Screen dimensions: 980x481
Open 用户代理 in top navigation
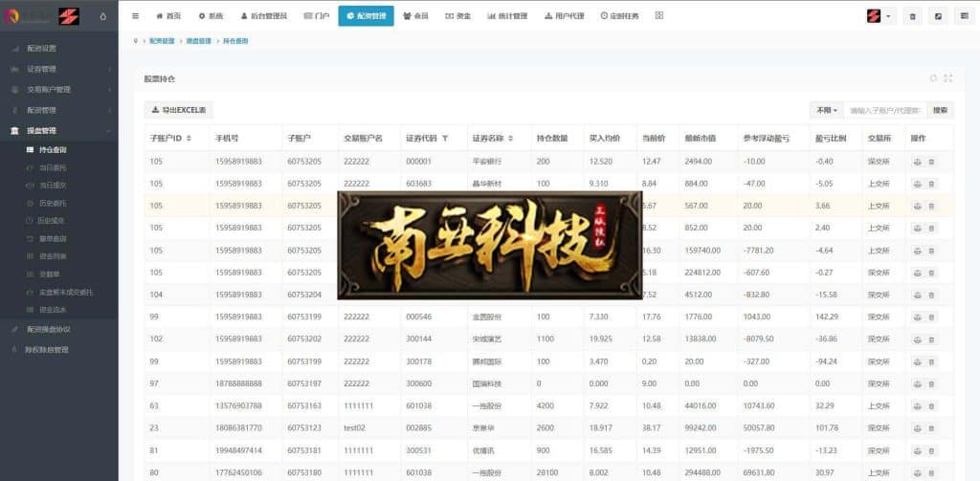(x=565, y=16)
